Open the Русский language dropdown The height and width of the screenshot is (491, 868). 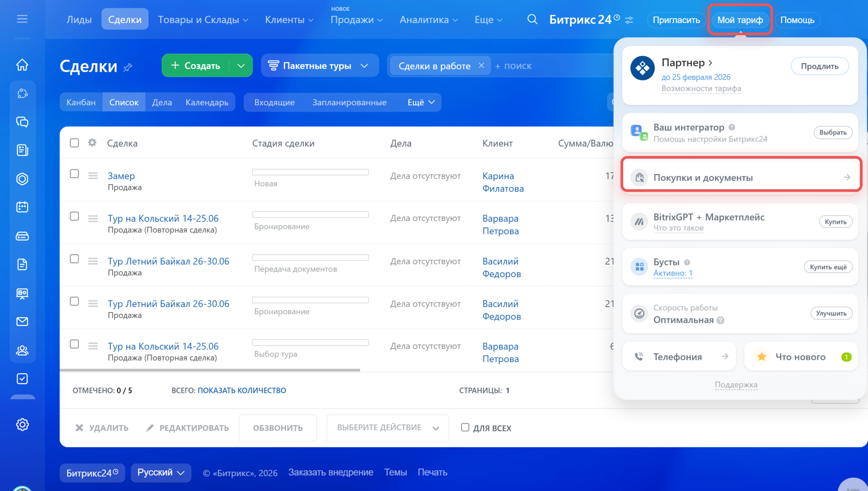click(161, 472)
